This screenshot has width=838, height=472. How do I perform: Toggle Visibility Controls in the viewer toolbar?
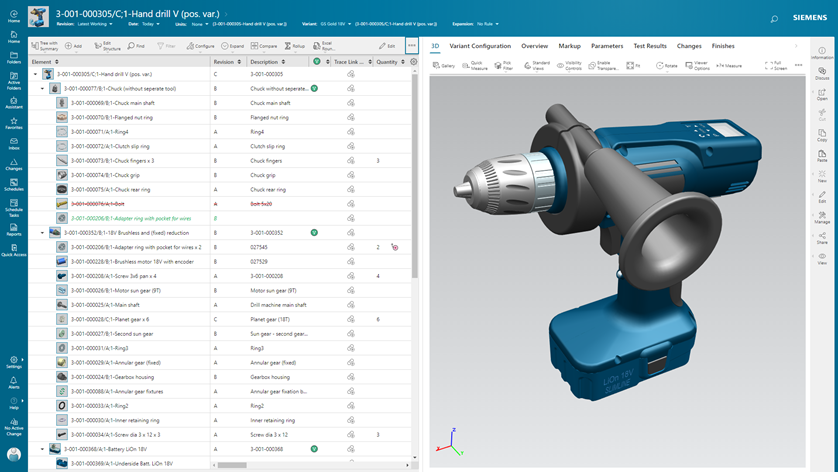(x=569, y=65)
